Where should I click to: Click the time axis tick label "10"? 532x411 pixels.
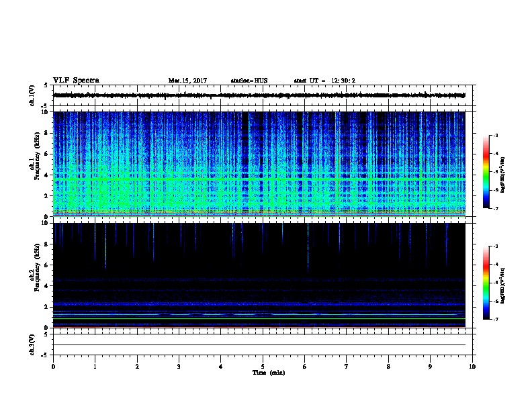tap(472, 367)
